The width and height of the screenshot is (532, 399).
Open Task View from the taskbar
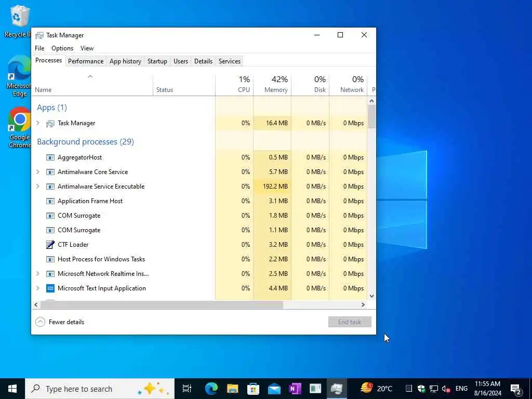point(187,389)
